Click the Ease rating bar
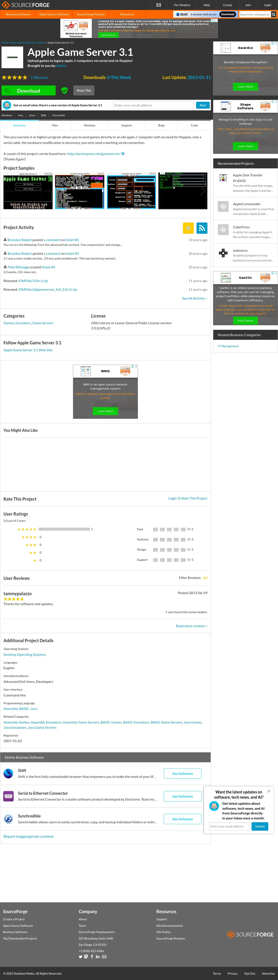This screenshot has height=980, width=278. pos(170,529)
